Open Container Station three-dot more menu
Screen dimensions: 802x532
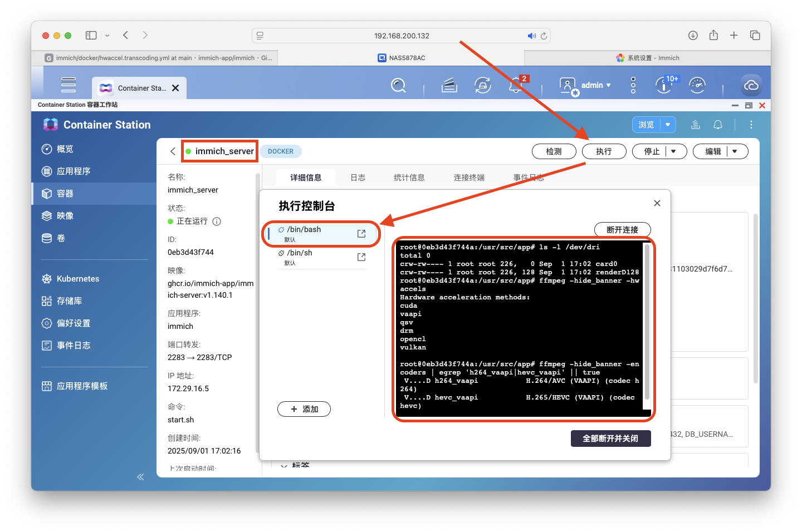751,125
